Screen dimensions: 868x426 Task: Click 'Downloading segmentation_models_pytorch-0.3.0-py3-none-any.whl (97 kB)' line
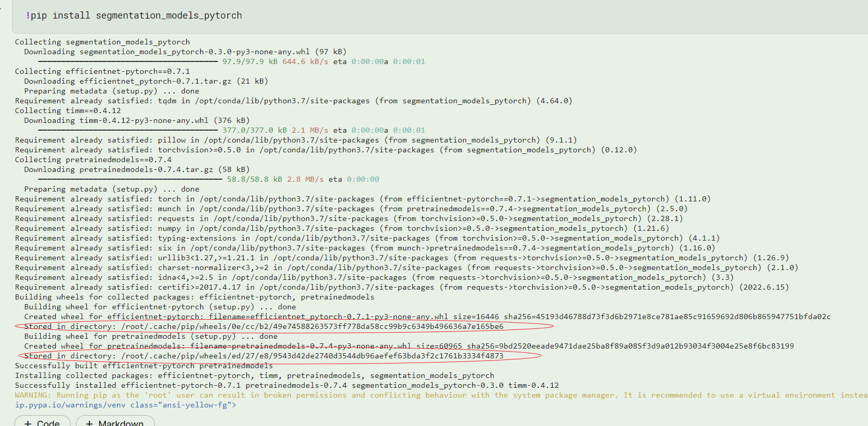(x=185, y=52)
